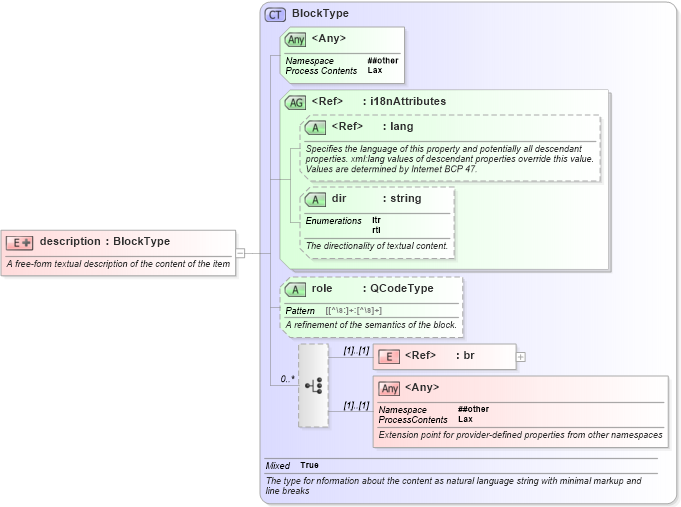This screenshot has height=507, width=681.
Task: Click the ': string' type label of dir
Action: [402, 199]
